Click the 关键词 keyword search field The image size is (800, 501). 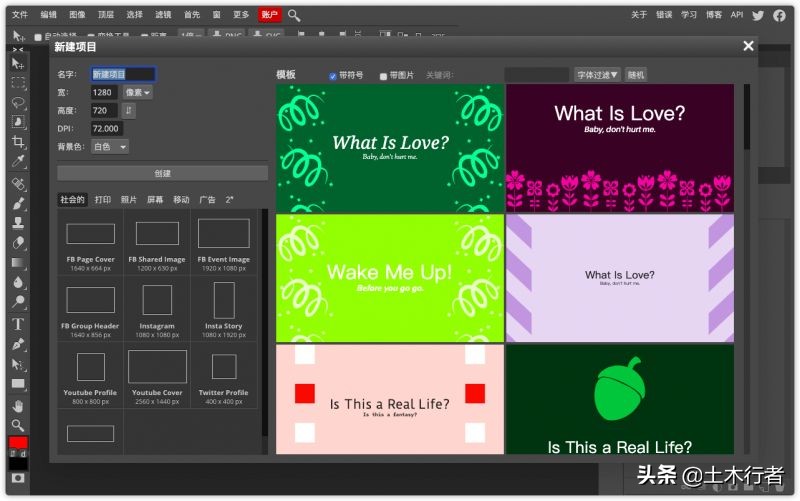click(x=537, y=75)
